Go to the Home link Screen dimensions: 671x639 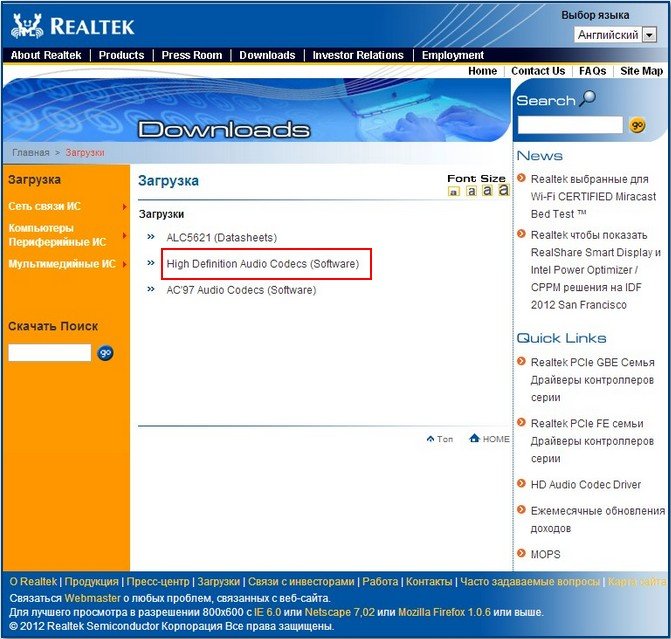[x=482, y=71]
